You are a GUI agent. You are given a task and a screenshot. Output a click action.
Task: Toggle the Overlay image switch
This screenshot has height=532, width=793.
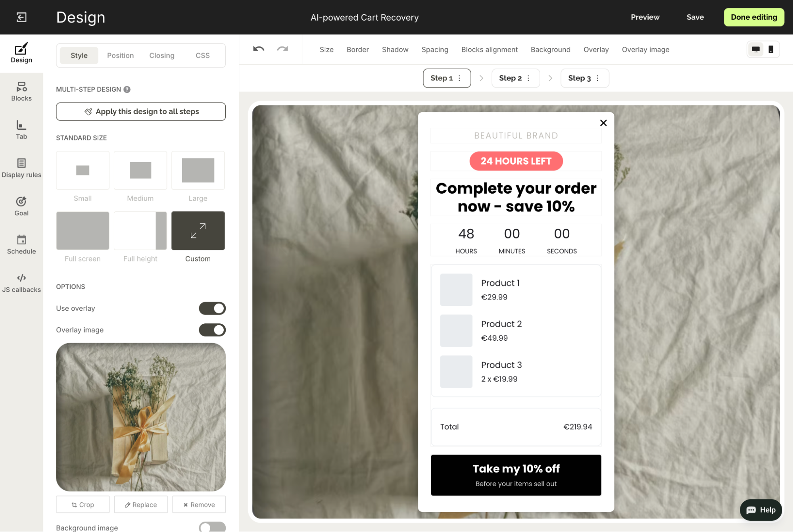coord(212,330)
